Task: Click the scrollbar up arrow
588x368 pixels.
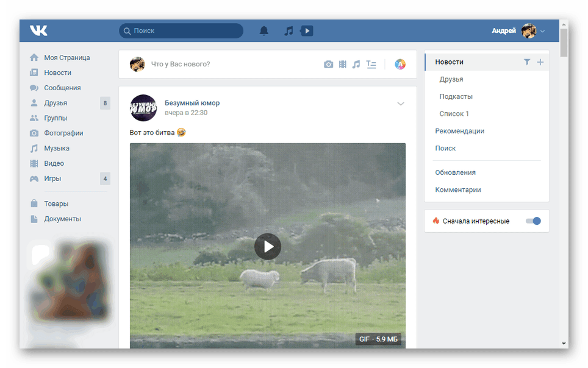Action: tap(564, 24)
